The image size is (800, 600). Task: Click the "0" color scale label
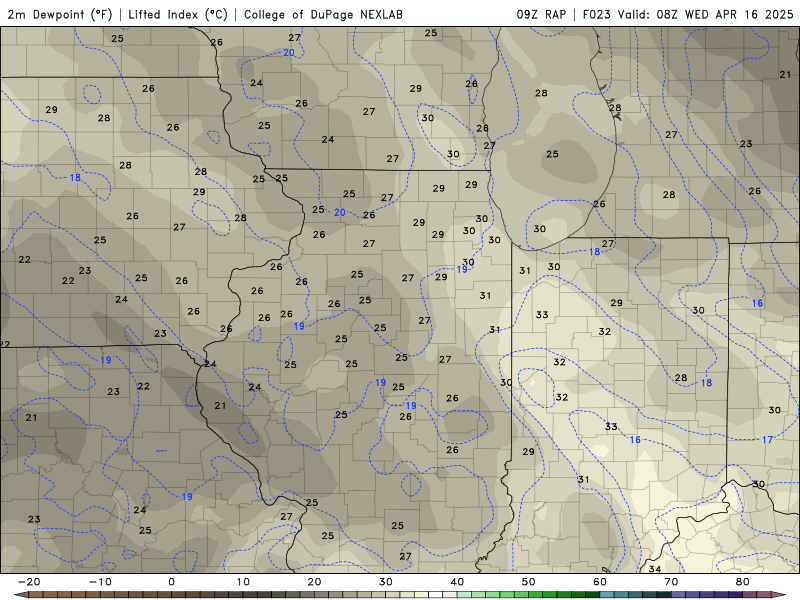[171, 582]
